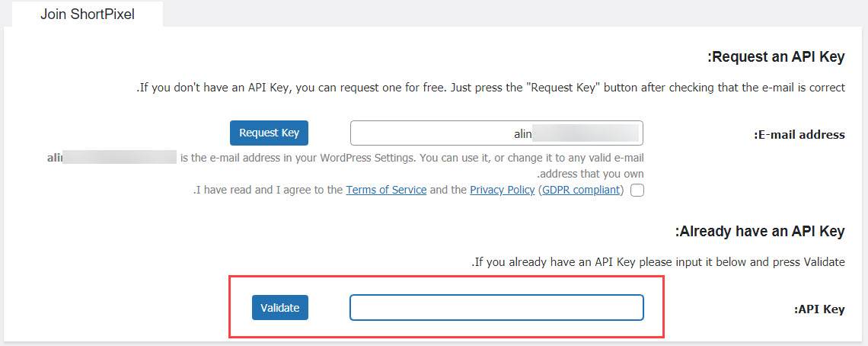Select the E-mail address field label
Image resolution: width=868 pixels, height=346 pixels.
(x=800, y=135)
